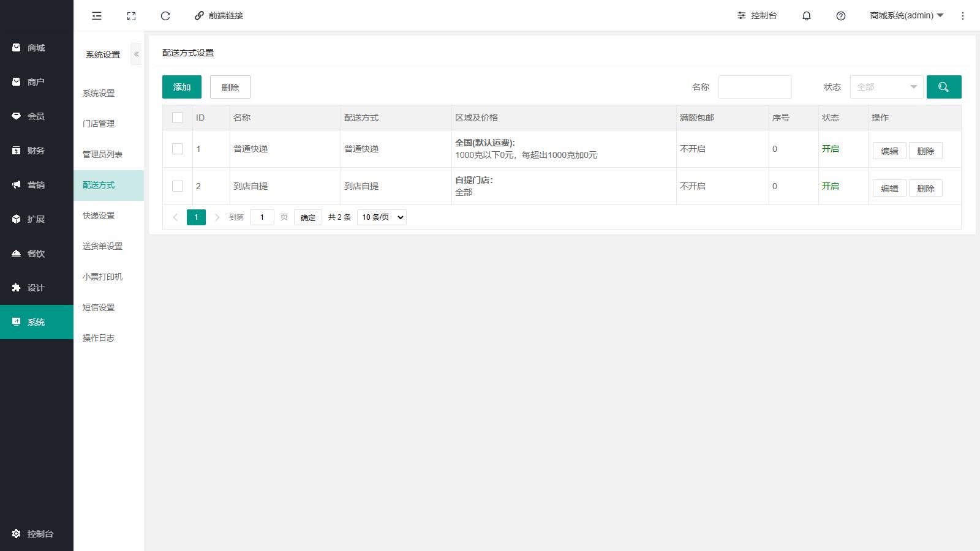Click the search magnifier button
The width and height of the screenshot is (980, 551).
coord(944,87)
